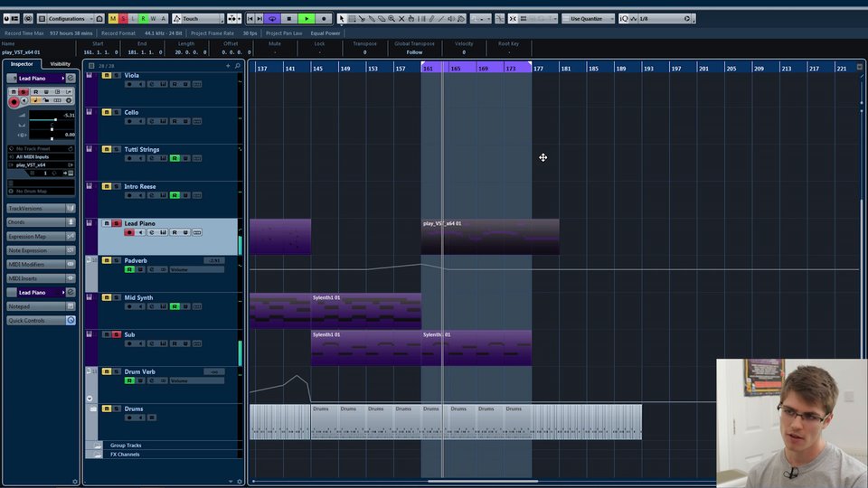Click the Edit Instrument 'e' button in Inspector

[x=71, y=78]
